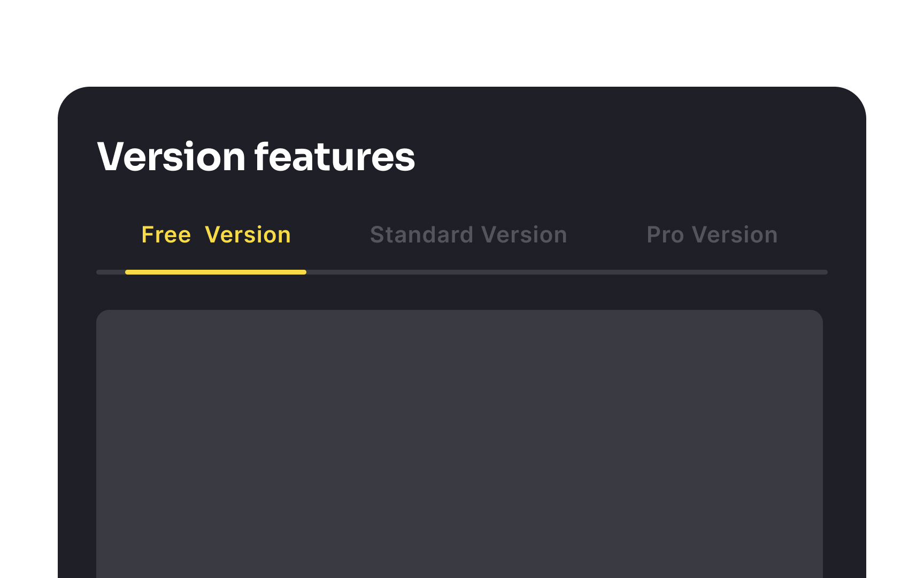The image size is (924, 578).
Task: Select the Free Version tab
Action: click(x=215, y=234)
